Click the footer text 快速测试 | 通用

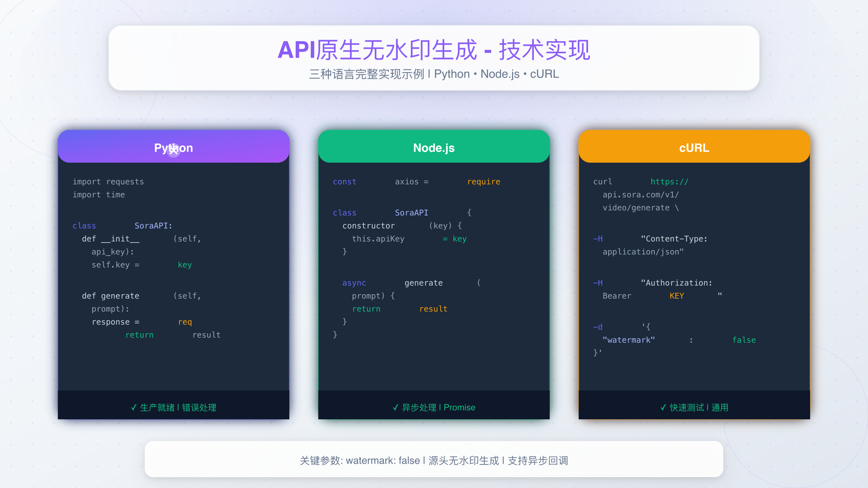coord(699,408)
